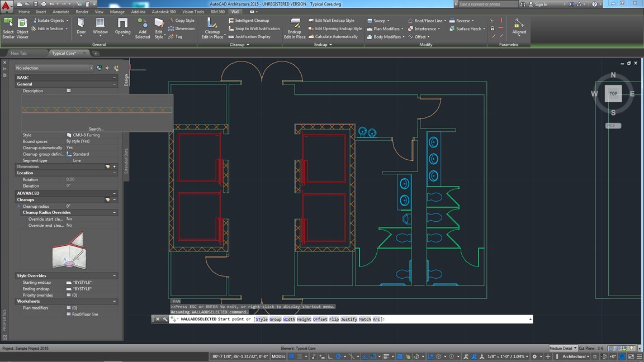This screenshot has width=644, height=362.
Task: Open the Door tool
Action: pos(80,25)
